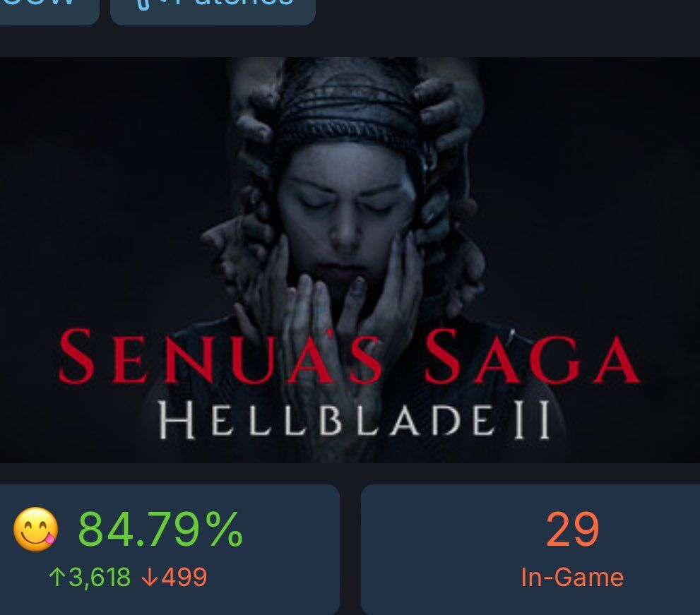Click the Roman numeral II in logo
The width and height of the screenshot is (700, 615).
pyautogui.click(x=530, y=419)
